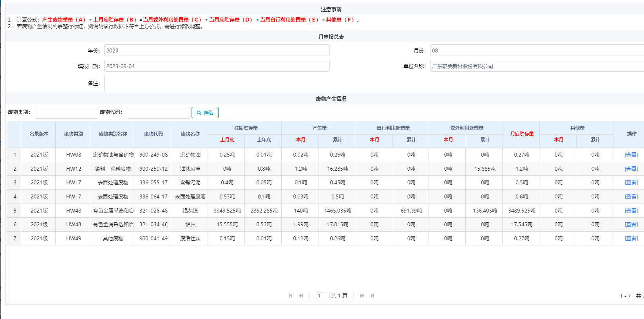Focus the 废物代码 filter field
This screenshot has height=319, width=644.
point(158,113)
